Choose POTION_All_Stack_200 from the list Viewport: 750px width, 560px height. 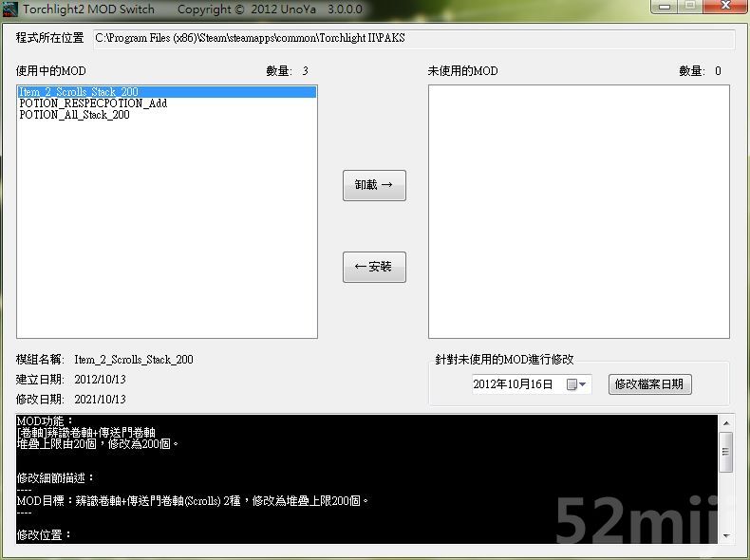(74, 115)
